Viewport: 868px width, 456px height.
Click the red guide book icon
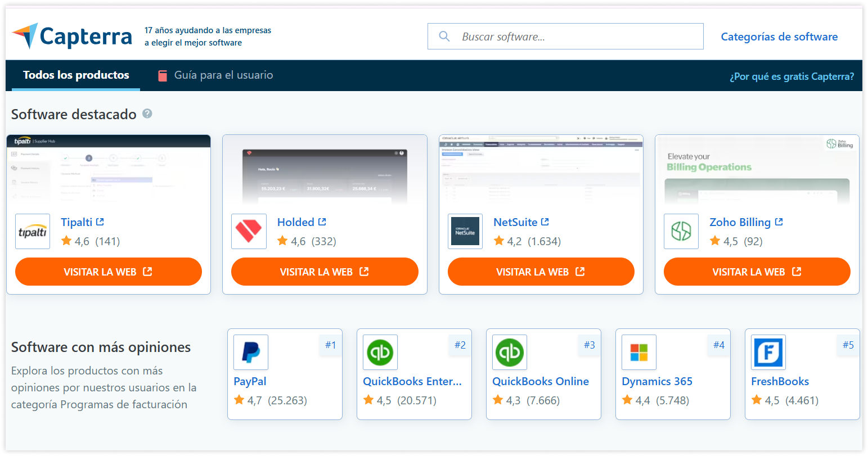[163, 75]
